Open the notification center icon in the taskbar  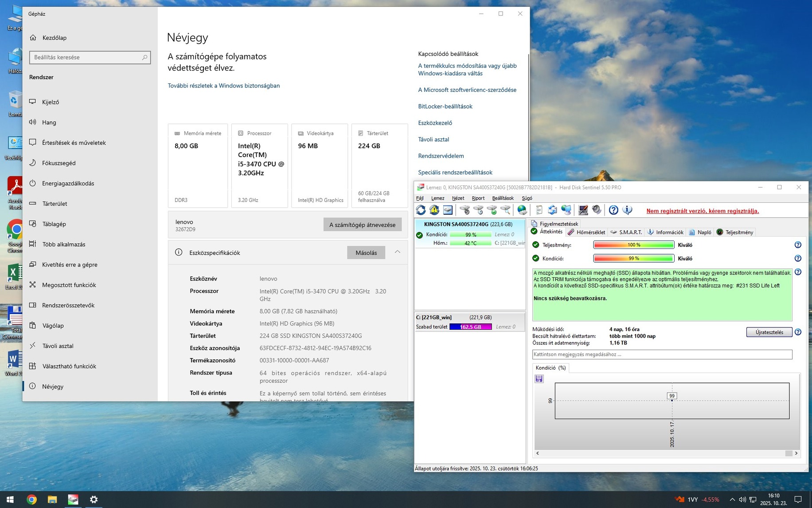click(x=798, y=500)
